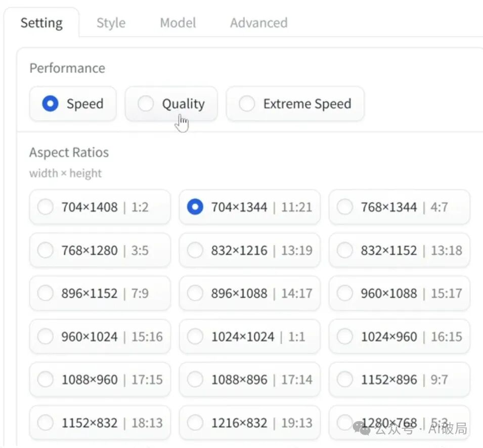Screen dimensions: 483x448
Task: Click the Performance section label
Action: pyautogui.click(x=67, y=68)
